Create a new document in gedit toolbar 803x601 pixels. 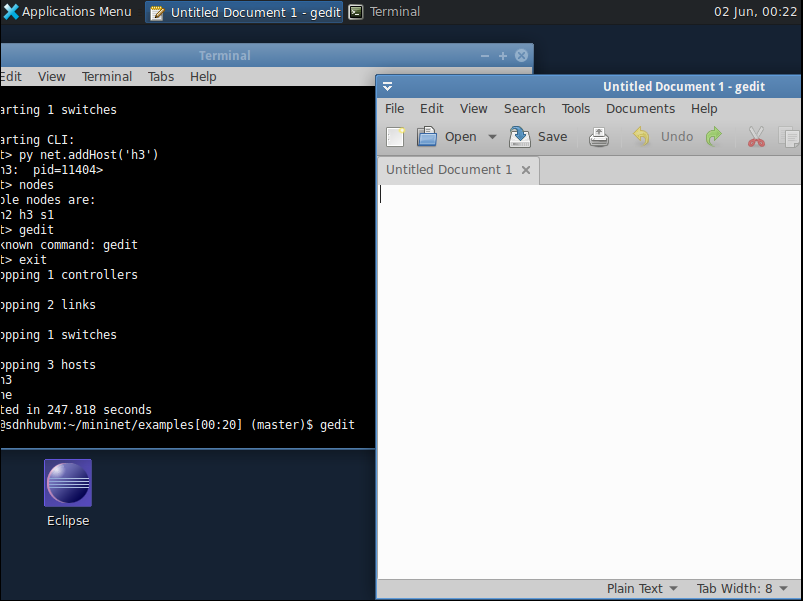click(395, 137)
